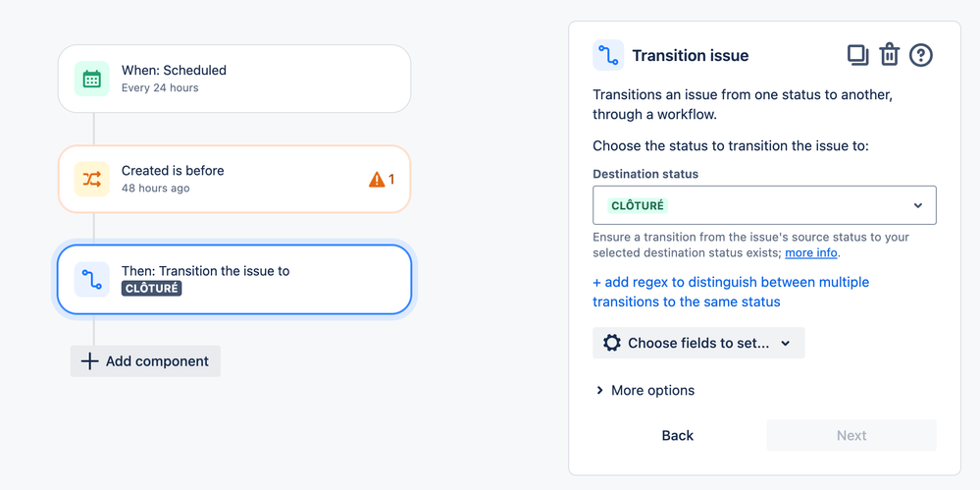Delete component with the trash icon
The image size is (980, 490).
point(889,55)
